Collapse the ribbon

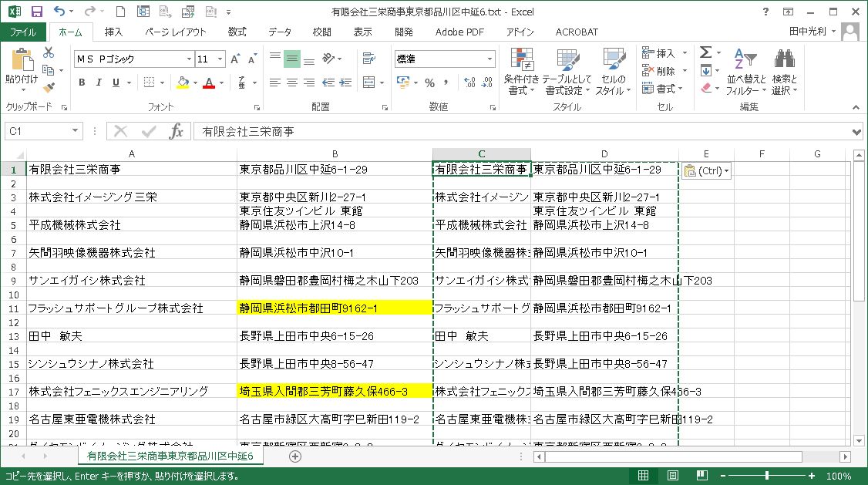856,107
